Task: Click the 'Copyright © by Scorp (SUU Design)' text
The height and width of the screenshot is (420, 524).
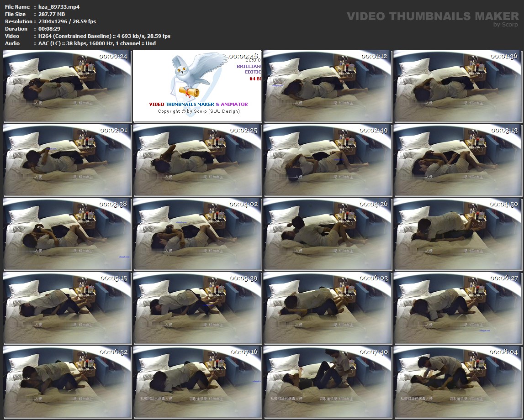Action: 199,111
